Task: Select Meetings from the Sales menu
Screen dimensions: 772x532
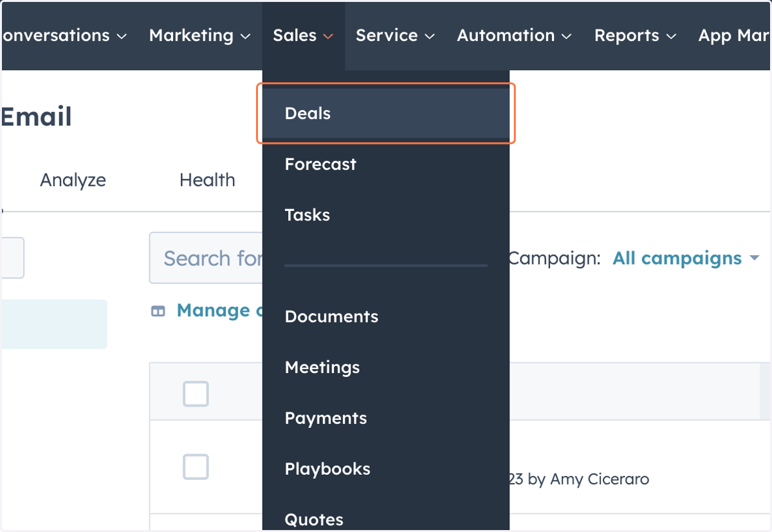Action: point(386,367)
